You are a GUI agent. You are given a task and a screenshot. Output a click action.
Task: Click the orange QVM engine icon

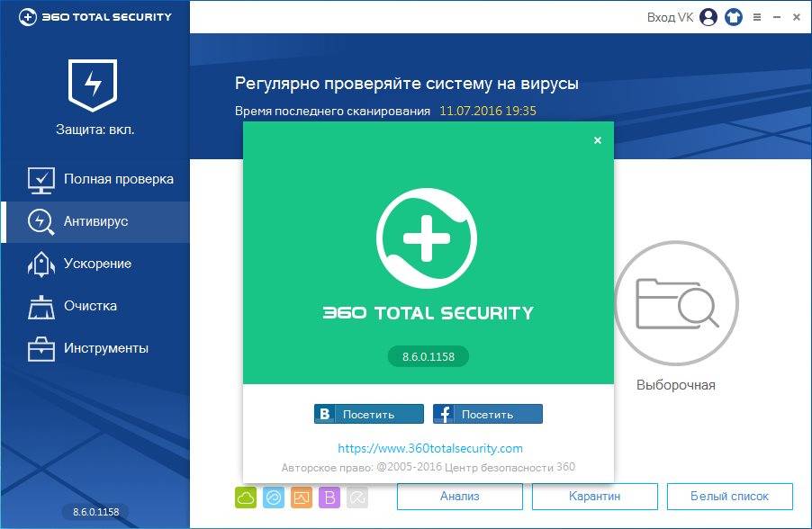[x=302, y=498]
